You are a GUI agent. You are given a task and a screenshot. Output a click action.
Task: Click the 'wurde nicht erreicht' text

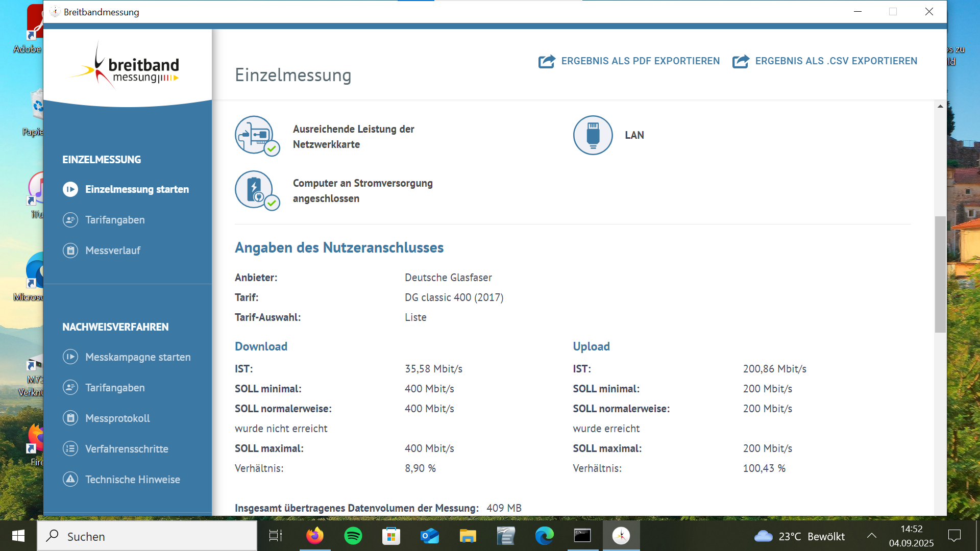[281, 429]
